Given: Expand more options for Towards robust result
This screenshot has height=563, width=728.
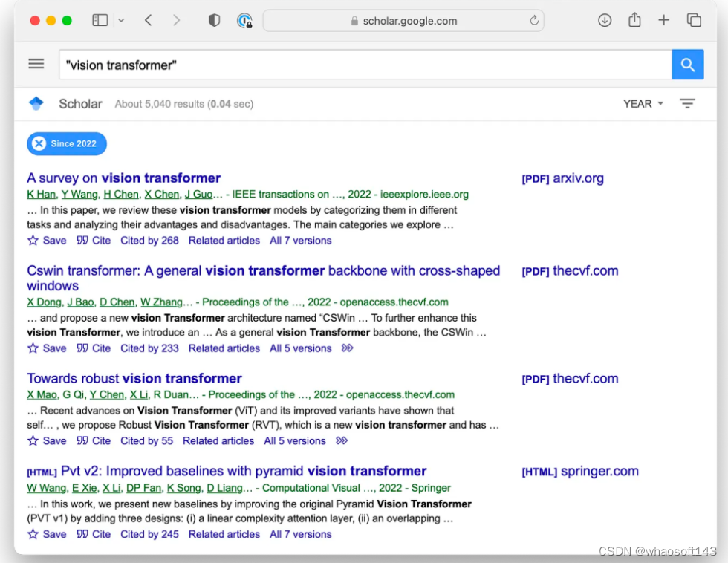Looking at the screenshot, I should tap(342, 441).
